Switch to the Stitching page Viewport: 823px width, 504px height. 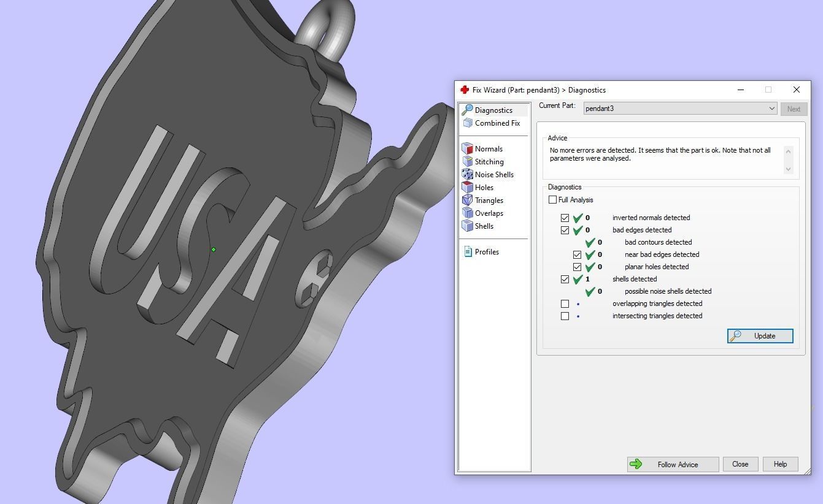[489, 162]
